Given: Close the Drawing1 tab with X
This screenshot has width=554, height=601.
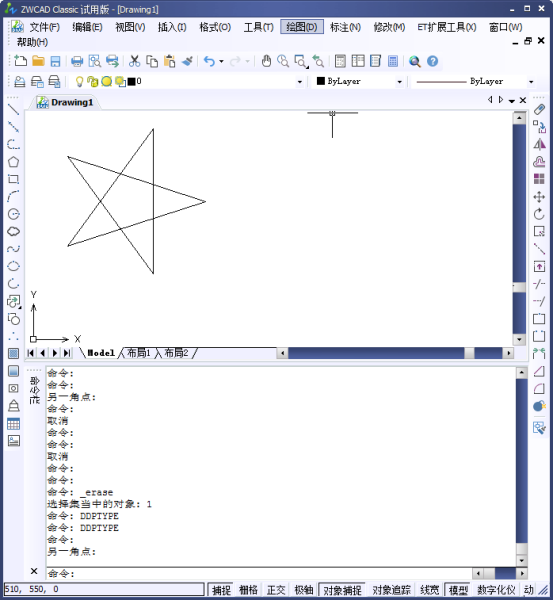Looking at the screenshot, I should pos(523,100).
